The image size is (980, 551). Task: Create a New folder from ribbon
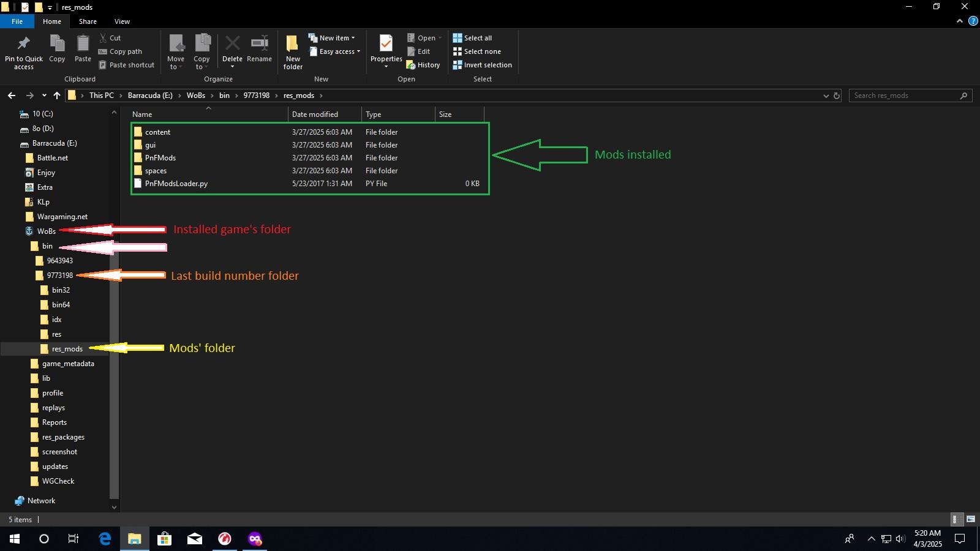[293, 52]
